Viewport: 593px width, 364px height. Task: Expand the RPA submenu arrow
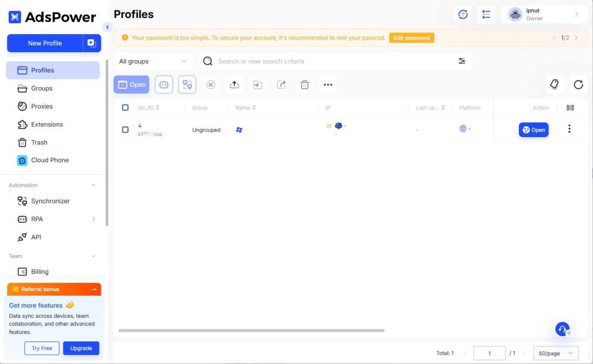click(x=94, y=219)
